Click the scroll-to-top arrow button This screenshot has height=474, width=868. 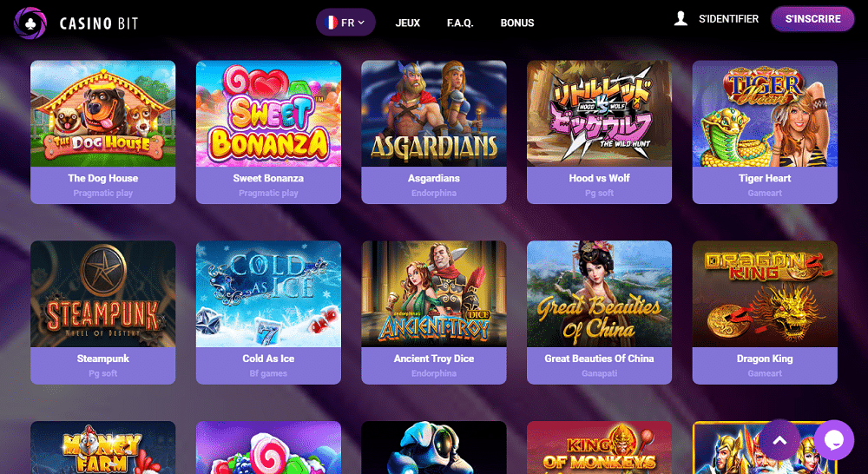(x=779, y=440)
